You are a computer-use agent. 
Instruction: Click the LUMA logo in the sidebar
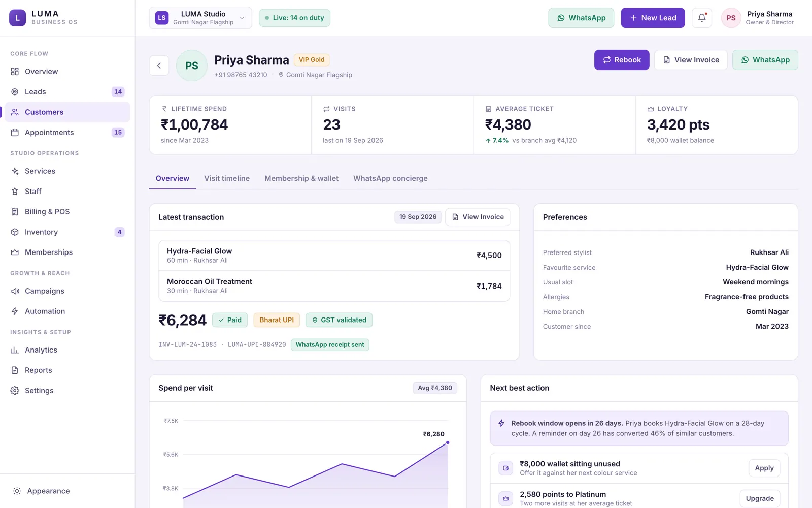pyautogui.click(x=17, y=18)
